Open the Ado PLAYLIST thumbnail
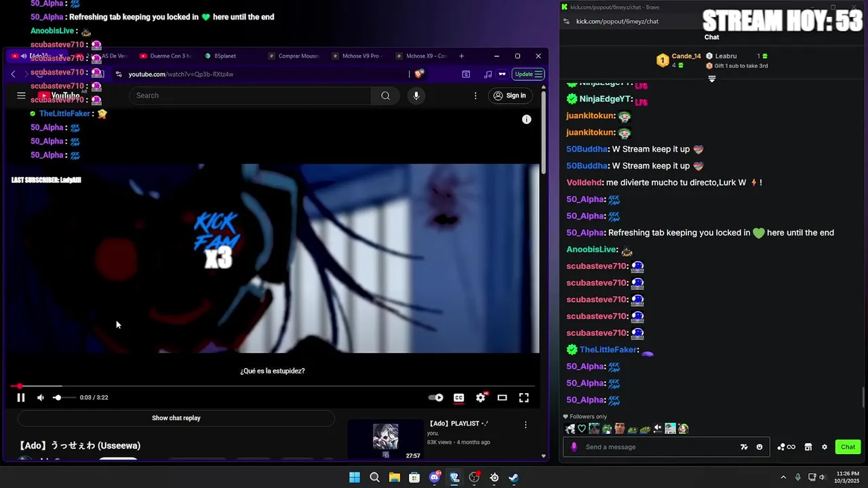This screenshot has height=488, width=868. 385,440
